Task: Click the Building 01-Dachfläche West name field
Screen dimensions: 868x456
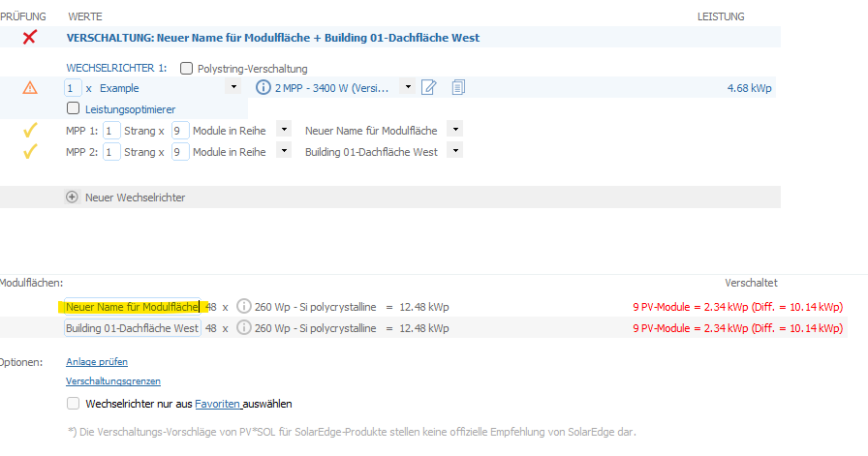Action: (133, 328)
